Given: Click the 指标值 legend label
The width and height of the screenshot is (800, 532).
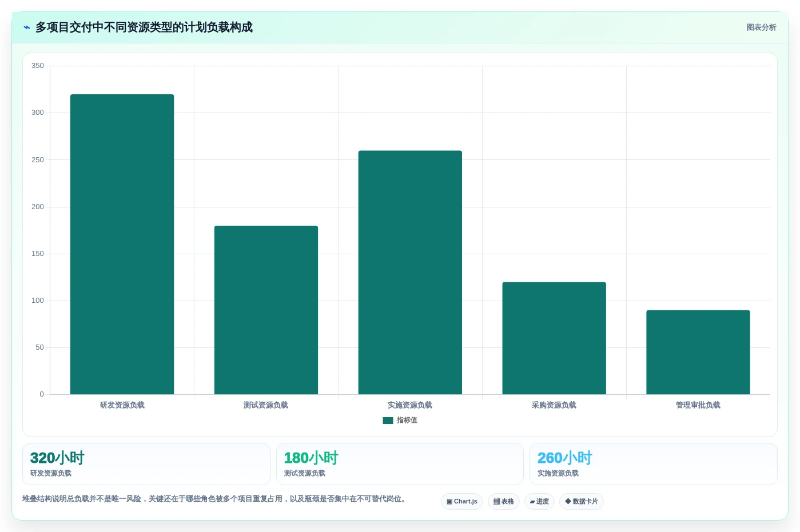Looking at the screenshot, I should click(x=407, y=421).
